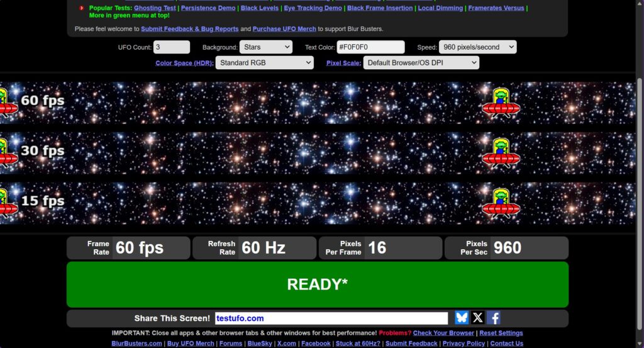The width and height of the screenshot is (644, 348).
Task: Open the Framerates Versus link
Action: click(x=496, y=8)
